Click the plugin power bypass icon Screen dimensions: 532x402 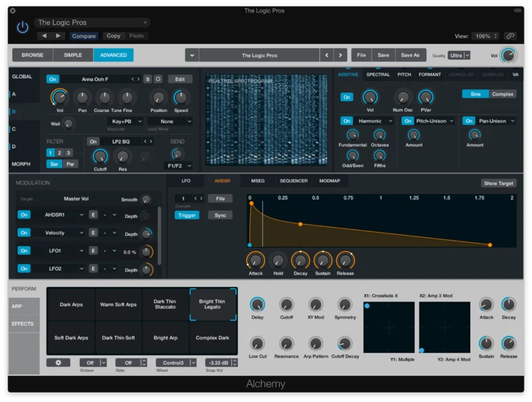[x=23, y=27]
